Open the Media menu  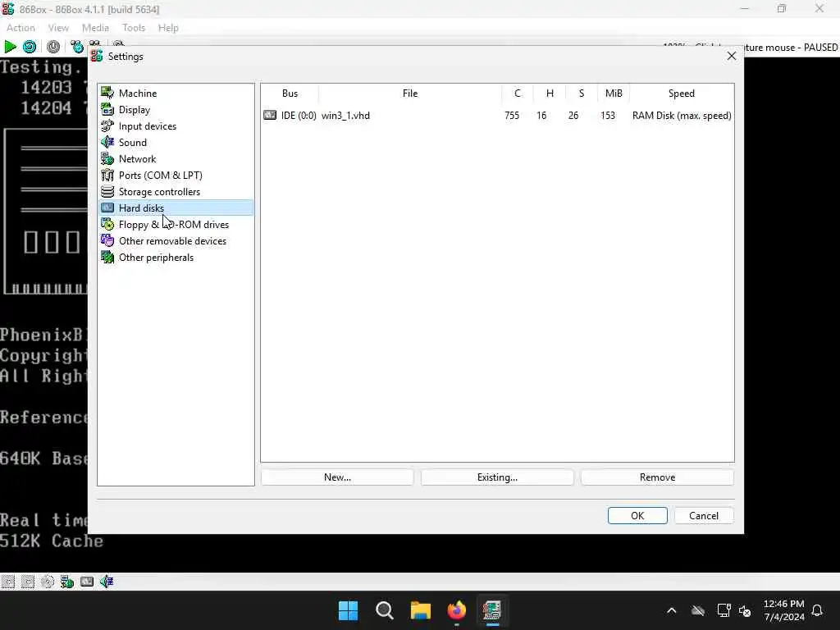95,28
